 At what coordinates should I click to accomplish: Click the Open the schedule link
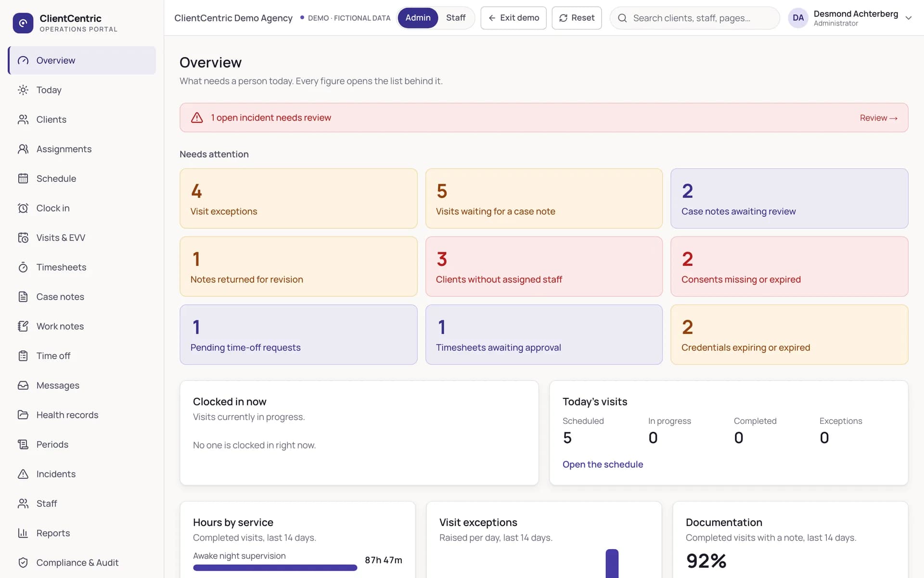pyautogui.click(x=603, y=464)
